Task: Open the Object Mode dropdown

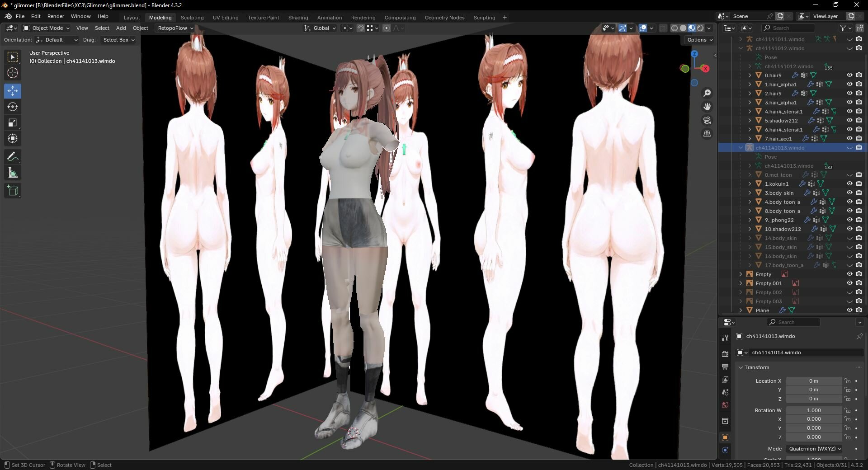Action: (47, 28)
